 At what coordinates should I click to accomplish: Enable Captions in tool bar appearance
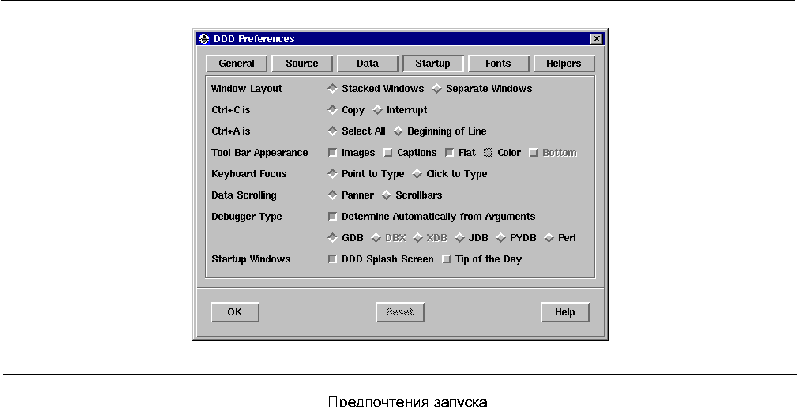tap(388, 153)
